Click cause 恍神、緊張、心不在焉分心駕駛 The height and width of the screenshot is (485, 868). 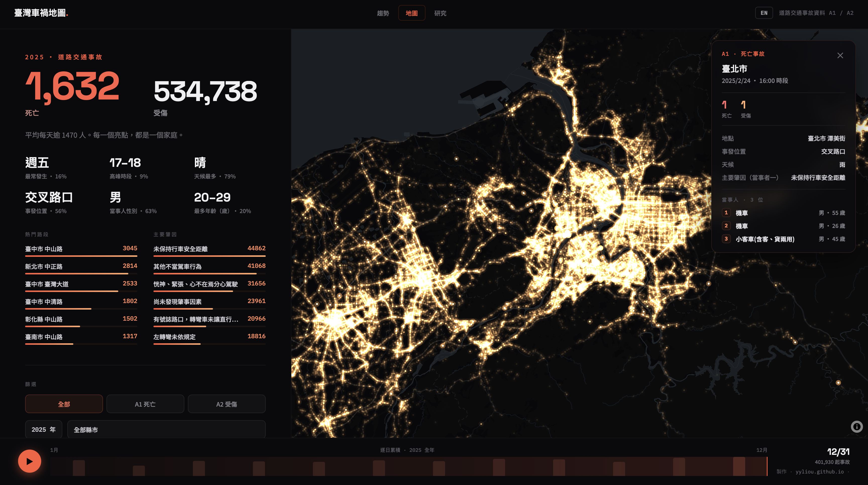point(209,285)
